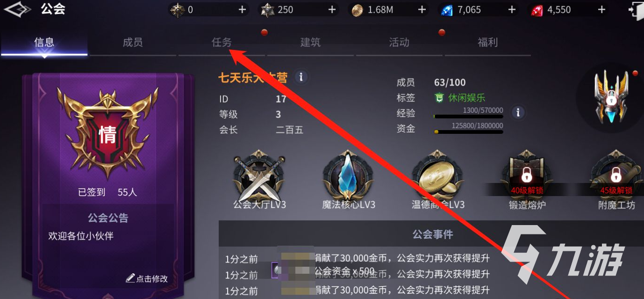644x299 pixels.
Task: Open the 建筑 tab
Action: (310, 43)
